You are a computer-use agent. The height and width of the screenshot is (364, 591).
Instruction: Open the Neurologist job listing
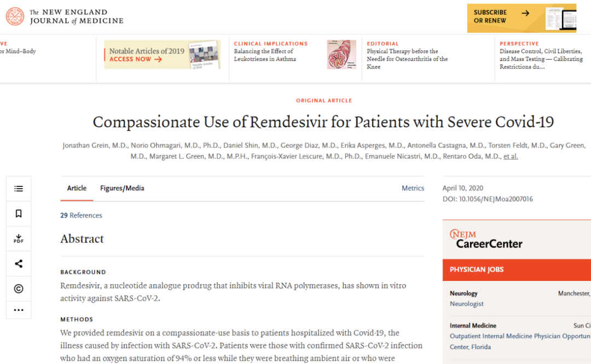pyautogui.click(x=466, y=304)
